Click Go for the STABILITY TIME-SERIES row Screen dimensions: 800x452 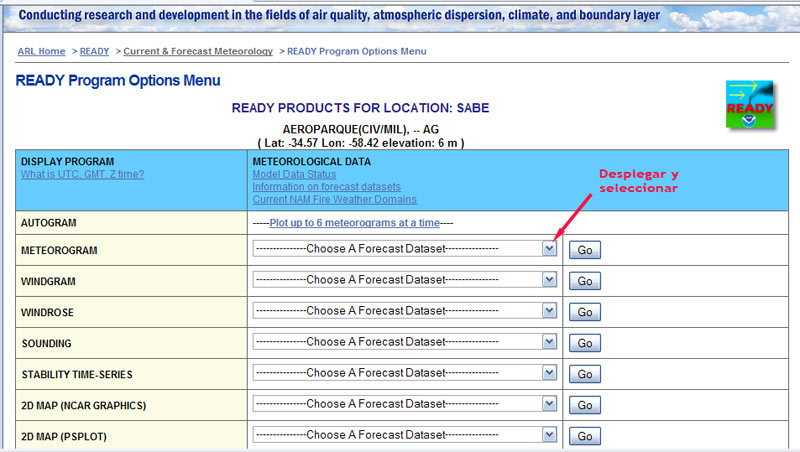coord(585,374)
